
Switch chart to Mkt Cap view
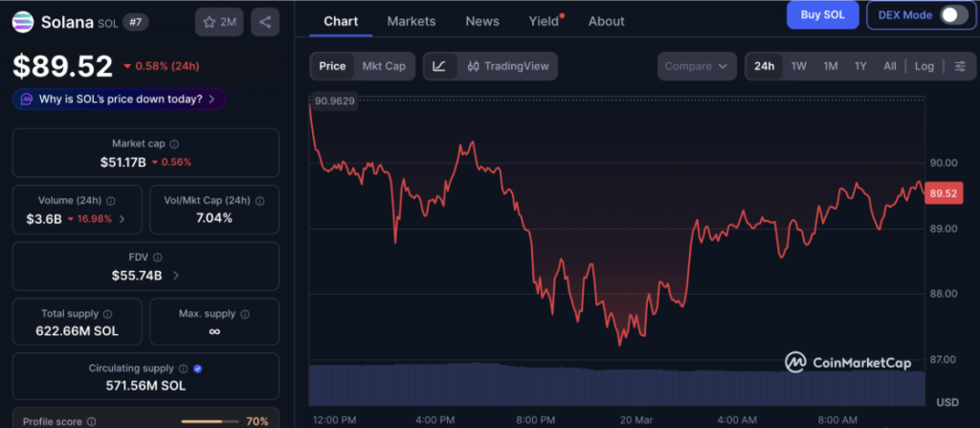[383, 66]
